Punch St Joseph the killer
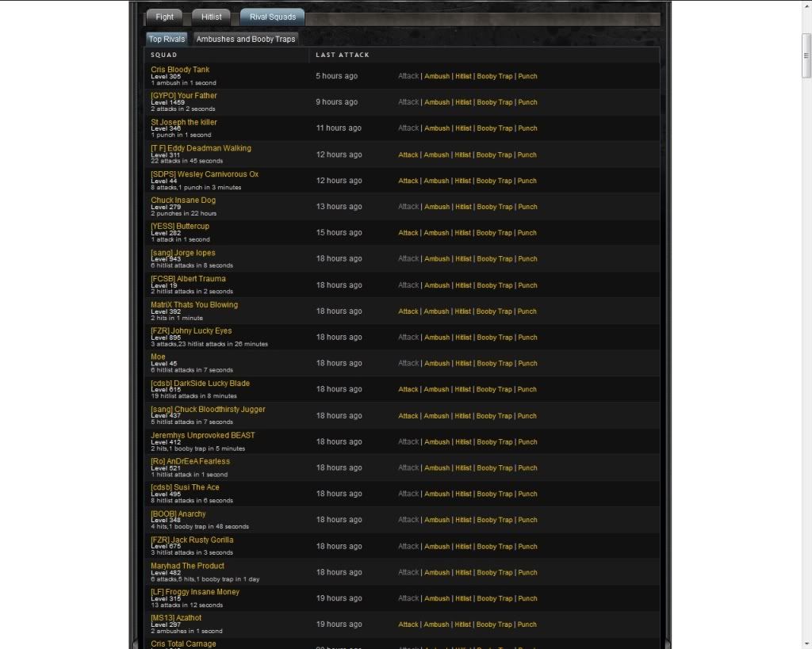The width and height of the screenshot is (812, 649). point(527,128)
